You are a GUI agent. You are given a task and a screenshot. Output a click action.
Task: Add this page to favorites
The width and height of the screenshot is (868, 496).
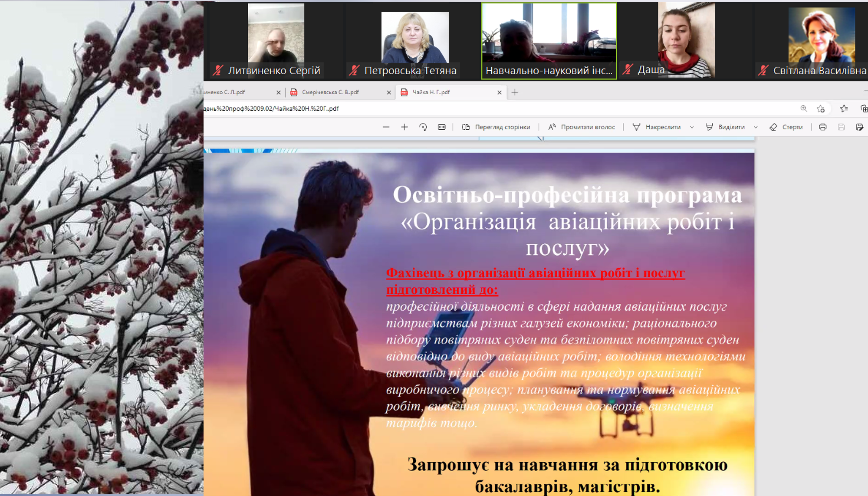[820, 108]
